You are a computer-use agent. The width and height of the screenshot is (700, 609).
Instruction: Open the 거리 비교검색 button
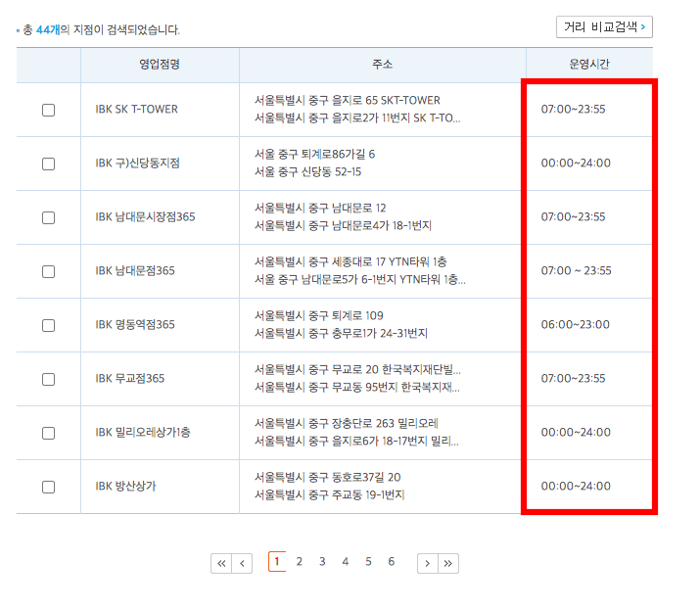click(604, 27)
